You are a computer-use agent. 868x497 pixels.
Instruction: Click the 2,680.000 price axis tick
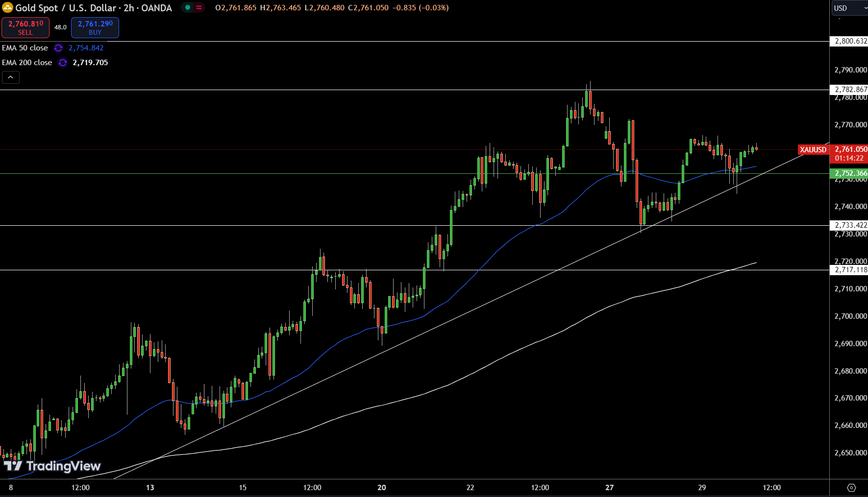851,371
